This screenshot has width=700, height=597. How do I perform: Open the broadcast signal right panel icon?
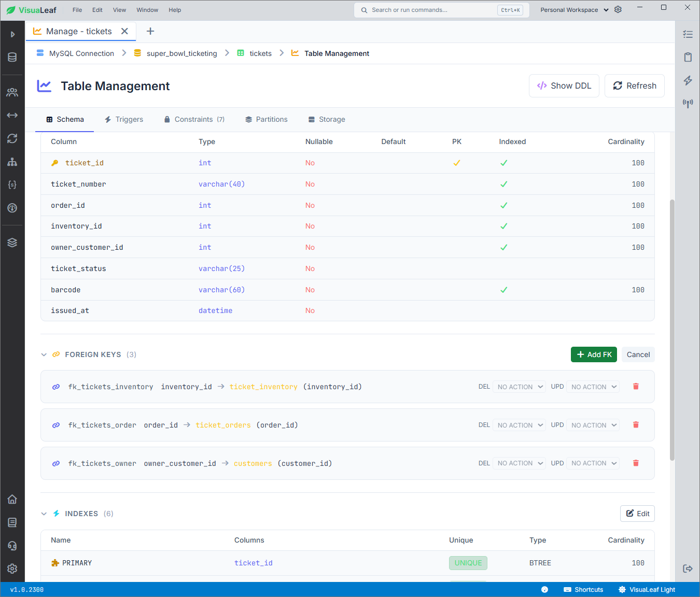[x=688, y=104]
